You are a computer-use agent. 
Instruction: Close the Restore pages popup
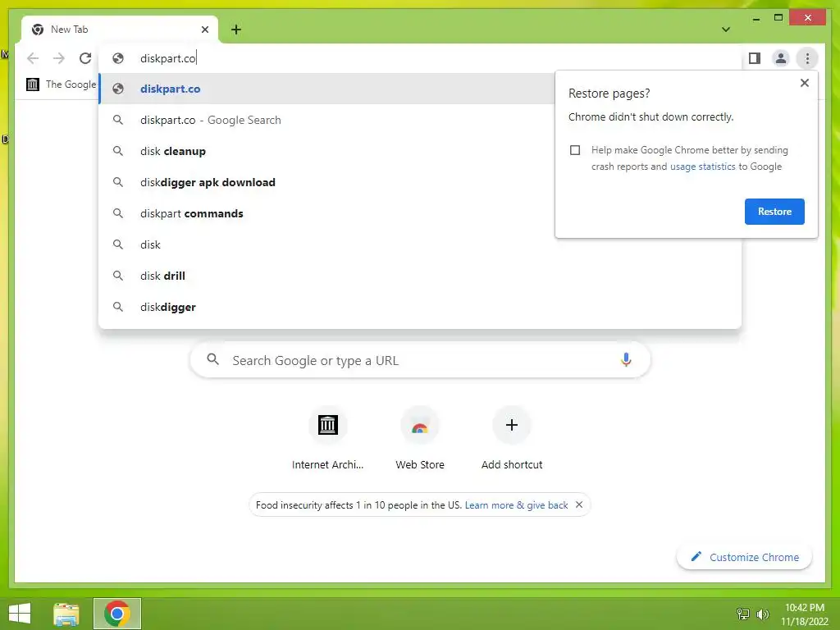coord(804,83)
